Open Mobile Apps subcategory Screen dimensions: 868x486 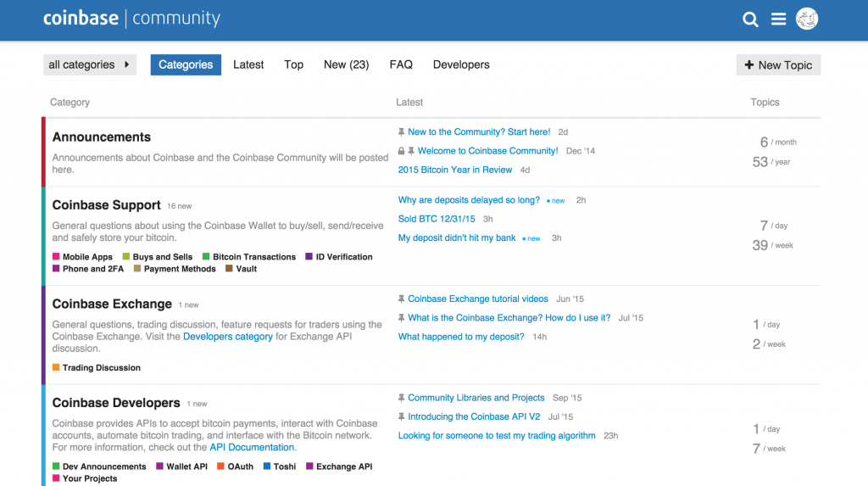tap(82, 257)
